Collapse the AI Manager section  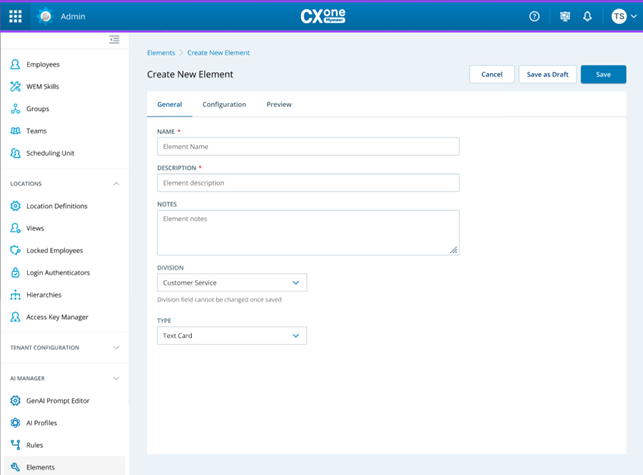[x=116, y=379]
